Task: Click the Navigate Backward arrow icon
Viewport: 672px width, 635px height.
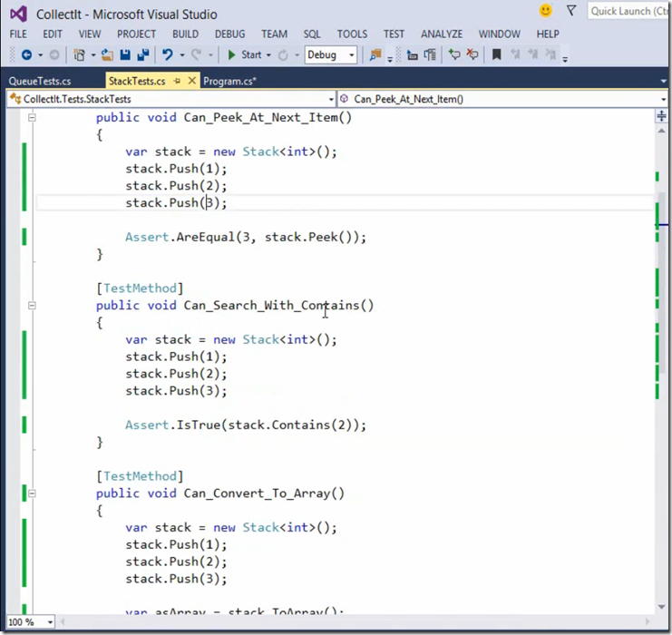Action: (x=26, y=54)
